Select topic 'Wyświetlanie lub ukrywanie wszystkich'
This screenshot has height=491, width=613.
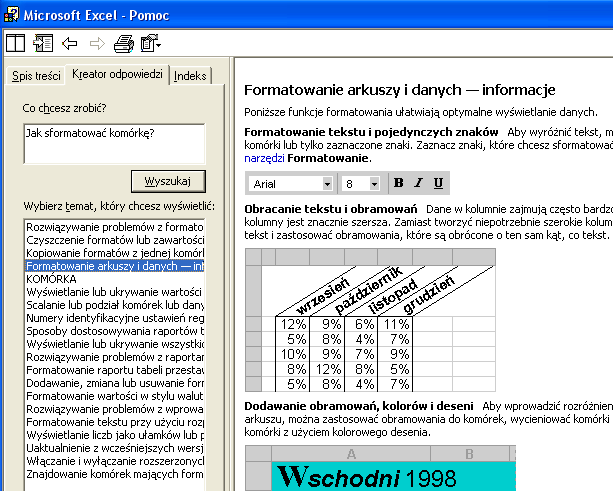tap(115, 344)
